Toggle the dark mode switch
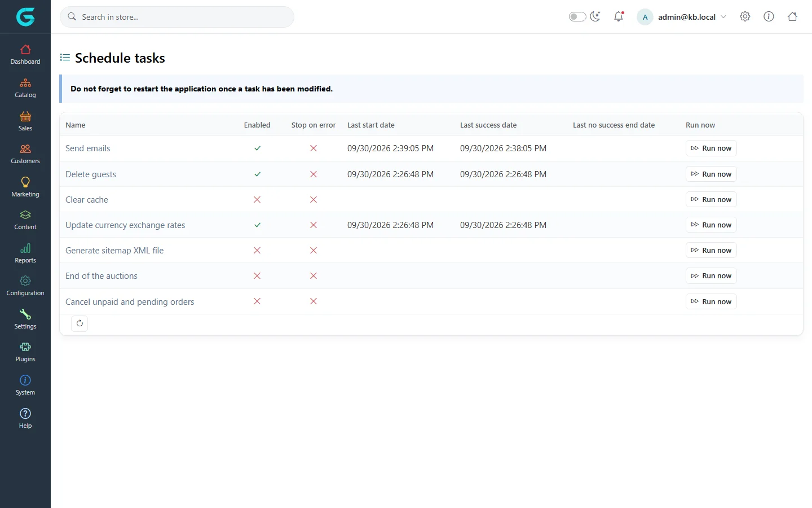812x508 pixels. click(577, 17)
